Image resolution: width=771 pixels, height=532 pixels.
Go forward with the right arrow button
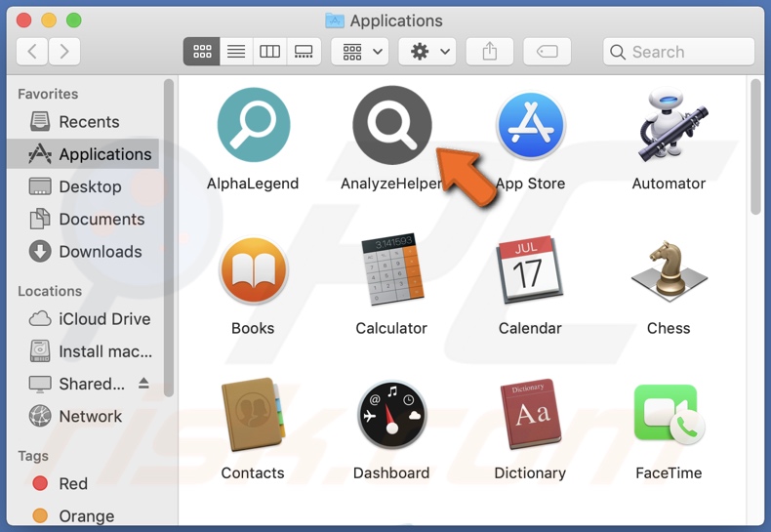63,51
